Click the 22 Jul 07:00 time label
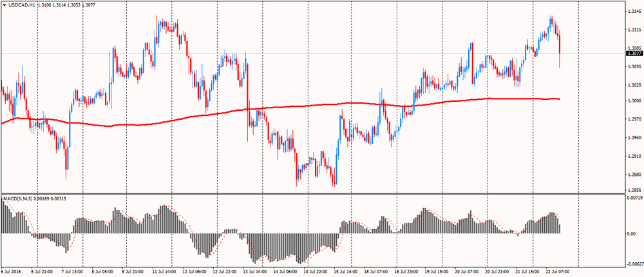 556,272
